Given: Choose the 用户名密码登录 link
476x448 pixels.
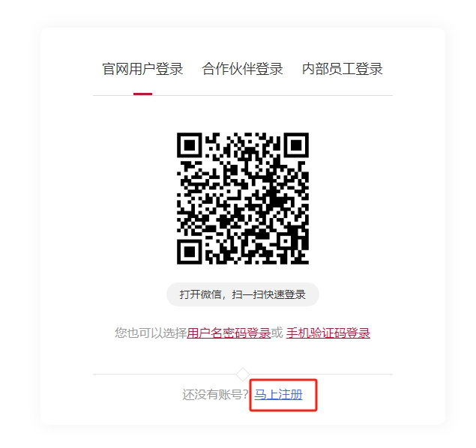Looking at the screenshot, I should (x=229, y=333).
